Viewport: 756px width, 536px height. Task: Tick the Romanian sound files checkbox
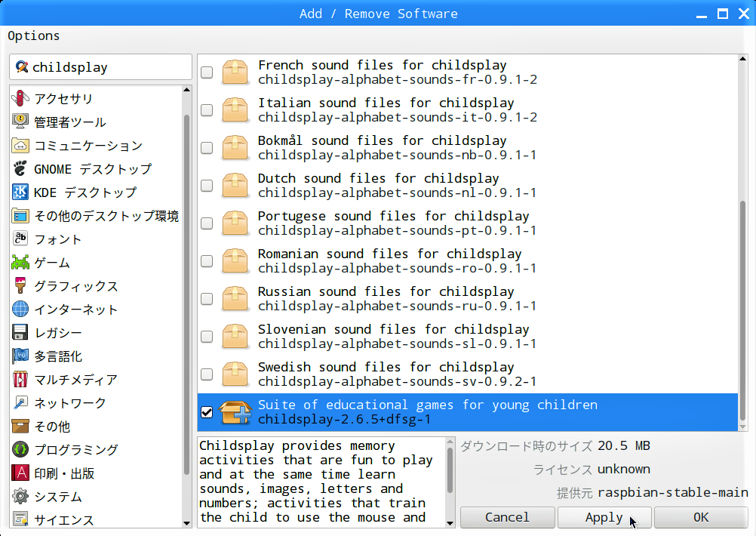pyautogui.click(x=207, y=261)
